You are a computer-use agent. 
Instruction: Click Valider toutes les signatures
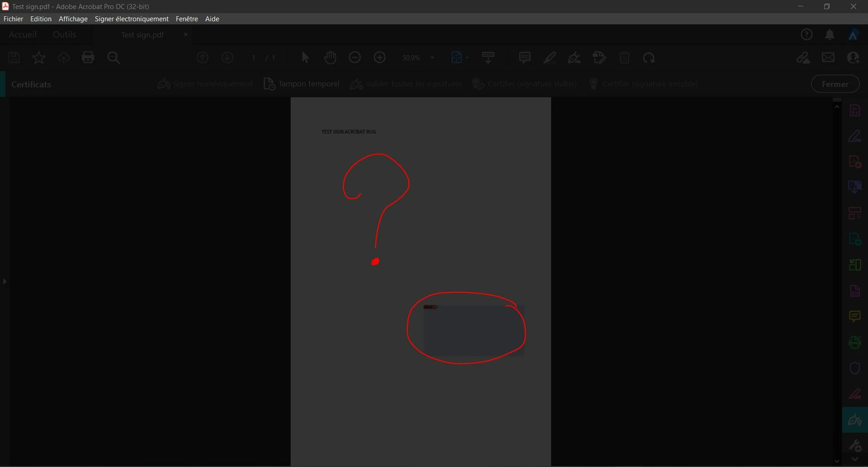pyautogui.click(x=406, y=84)
